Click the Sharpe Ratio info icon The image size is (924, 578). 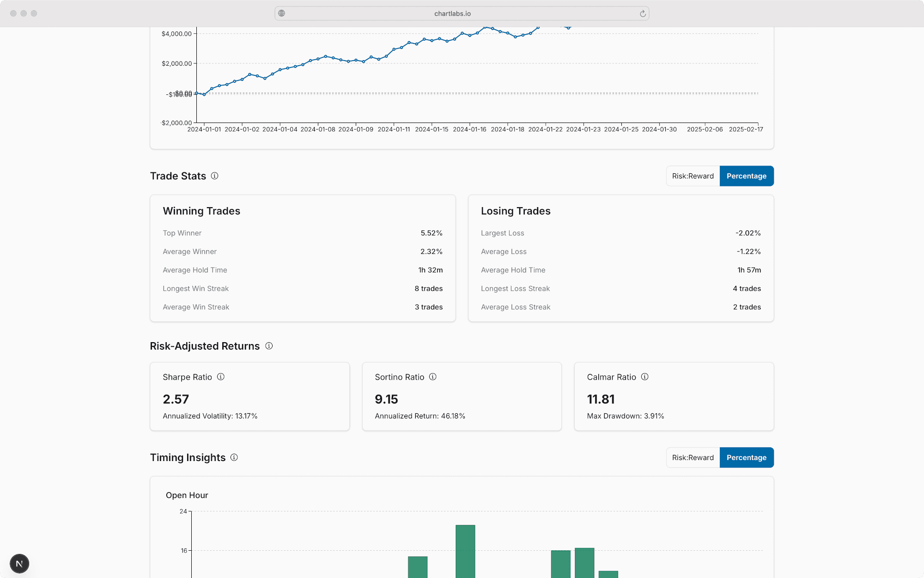pyautogui.click(x=221, y=377)
